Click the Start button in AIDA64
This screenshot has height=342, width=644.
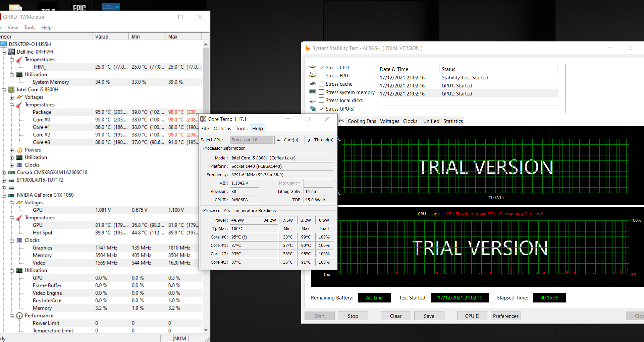coord(319,316)
